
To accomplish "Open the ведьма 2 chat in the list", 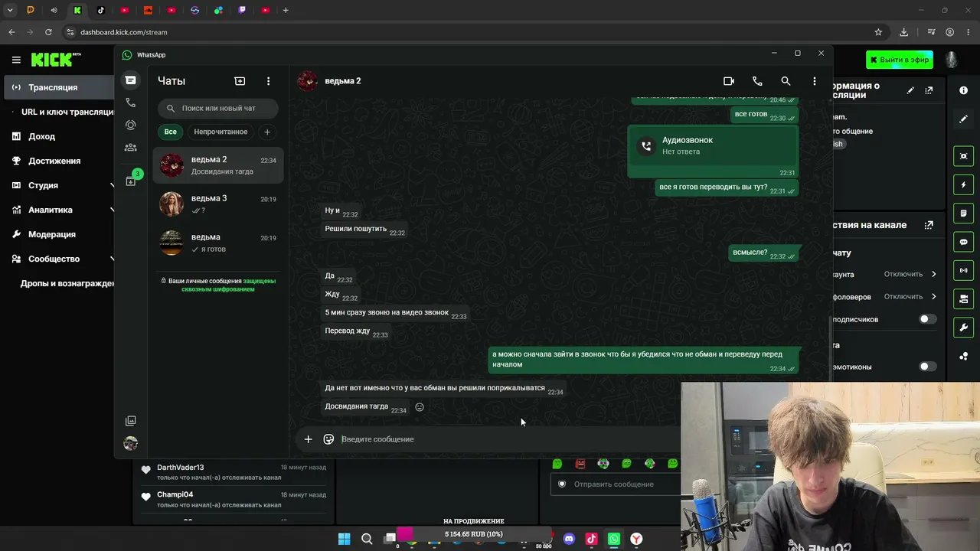I will coord(218,165).
